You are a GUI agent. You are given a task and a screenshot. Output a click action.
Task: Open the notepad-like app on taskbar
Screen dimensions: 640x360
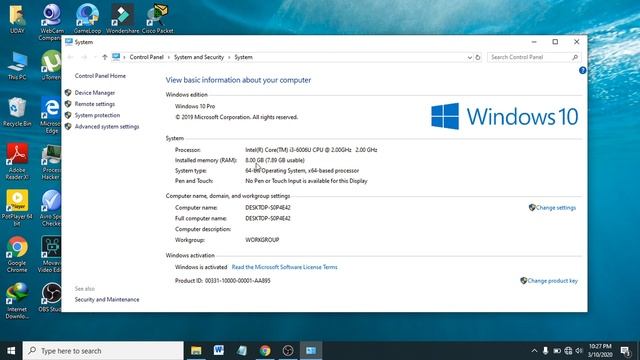coord(242,351)
